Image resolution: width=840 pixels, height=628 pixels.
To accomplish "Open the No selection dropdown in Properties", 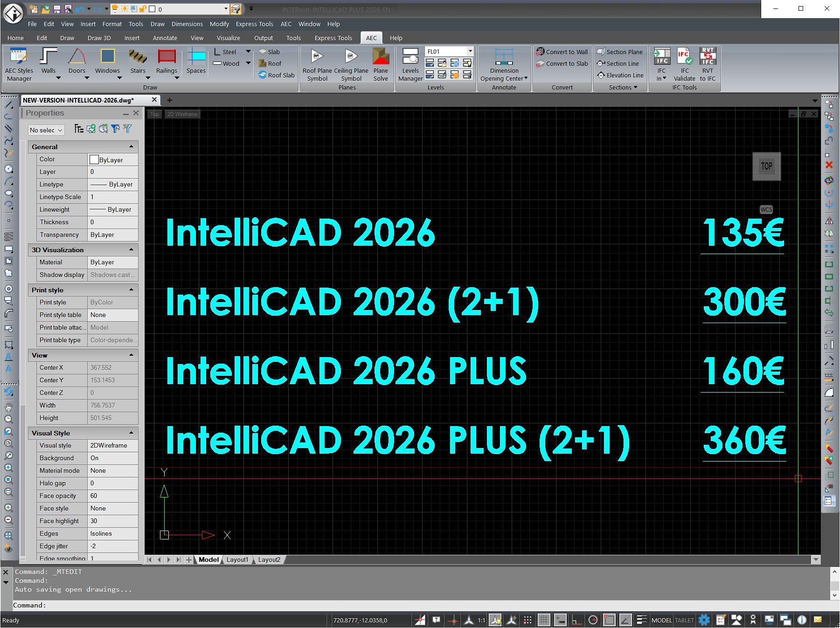I will pos(46,130).
